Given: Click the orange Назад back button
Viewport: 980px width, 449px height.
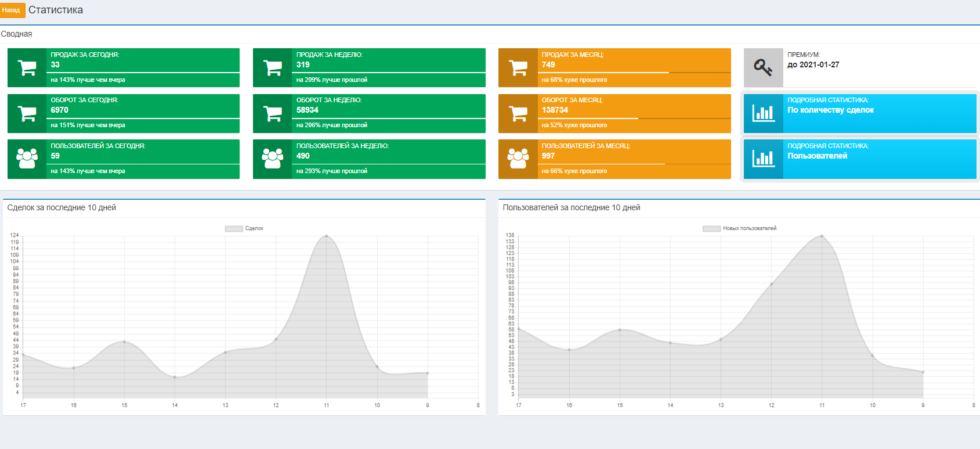Looking at the screenshot, I should point(12,10).
